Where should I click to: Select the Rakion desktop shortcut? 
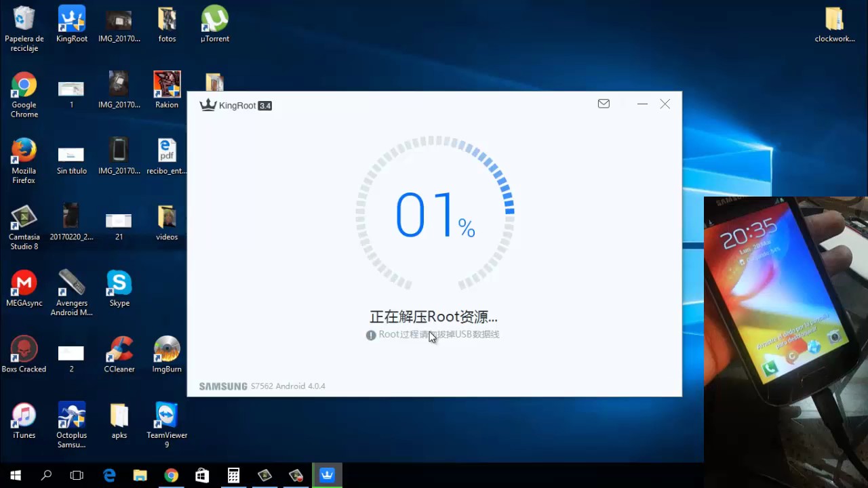[x=167, y=90]
